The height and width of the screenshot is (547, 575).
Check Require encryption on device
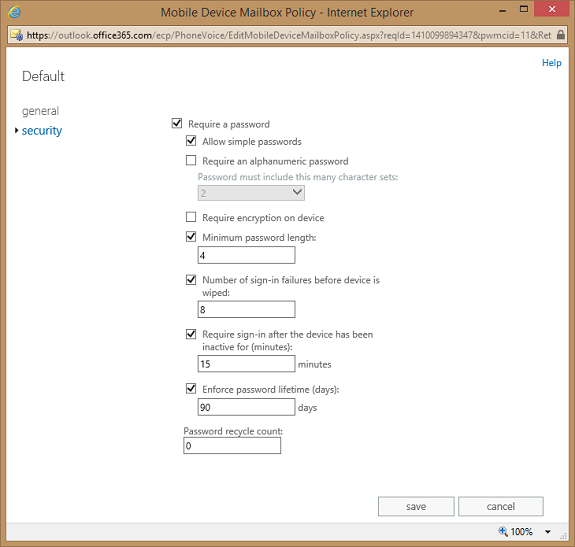191,217
